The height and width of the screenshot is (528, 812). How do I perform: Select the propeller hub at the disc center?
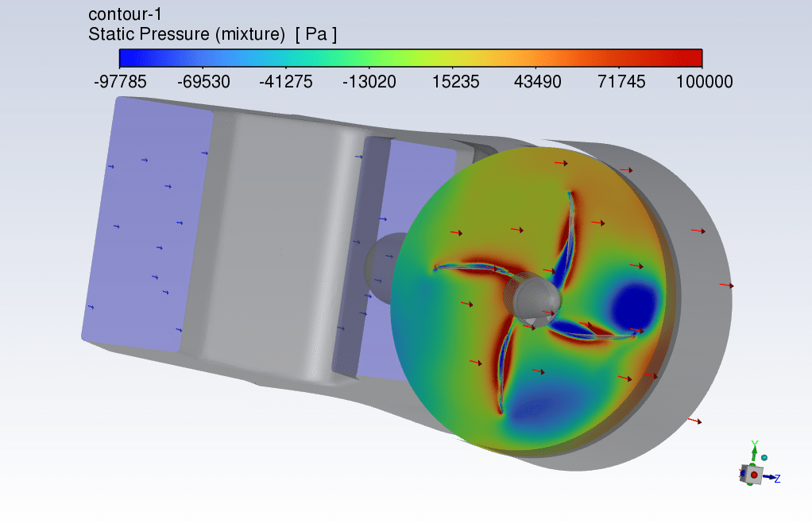pyautogui.click(x=532, y=301)
